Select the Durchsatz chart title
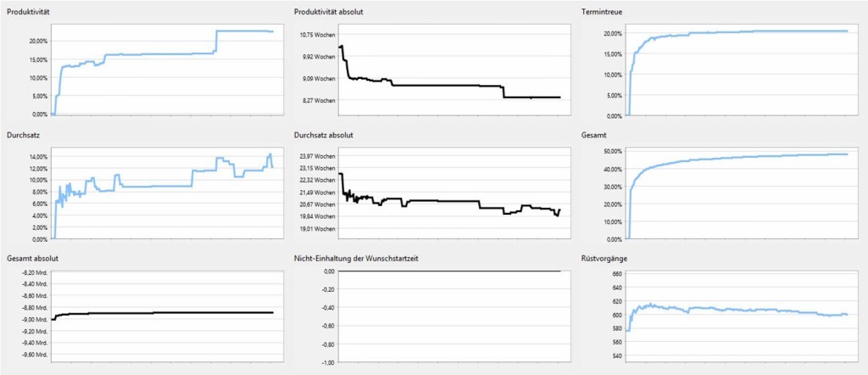The width and height of the screenshot is (868, 375). [24, 135]
